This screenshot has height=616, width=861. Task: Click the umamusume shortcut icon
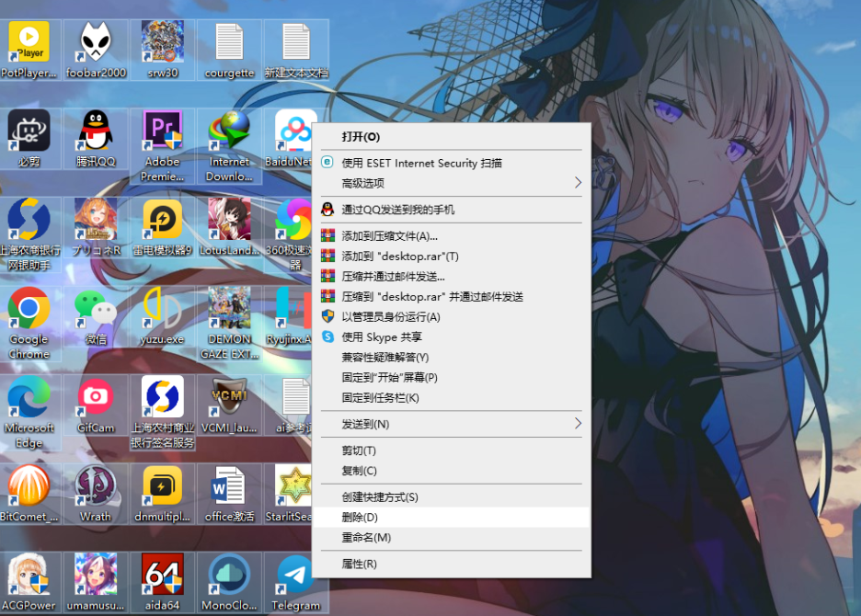click(x=96, y=583)
